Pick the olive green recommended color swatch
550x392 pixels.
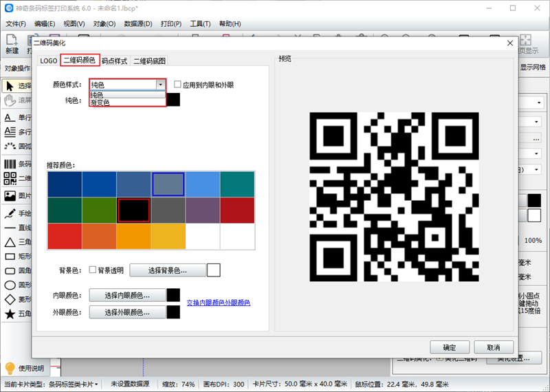pos(99,210)
